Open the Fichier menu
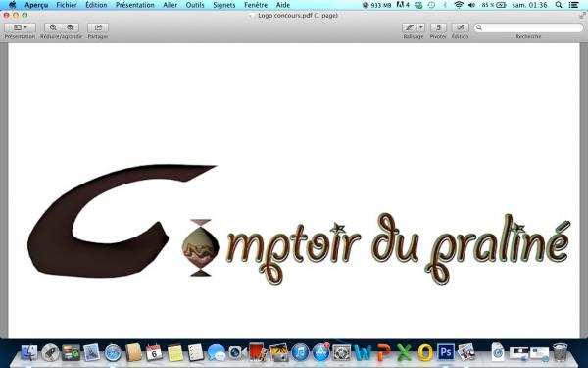The image size is (588, 368). click(67, 5)
